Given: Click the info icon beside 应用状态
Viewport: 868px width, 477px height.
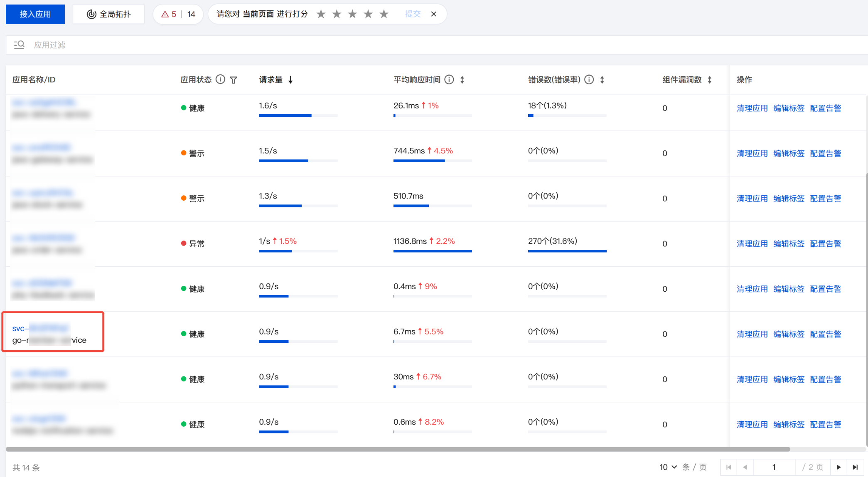Looking at the screenshot, I should [x=221, y=79].
